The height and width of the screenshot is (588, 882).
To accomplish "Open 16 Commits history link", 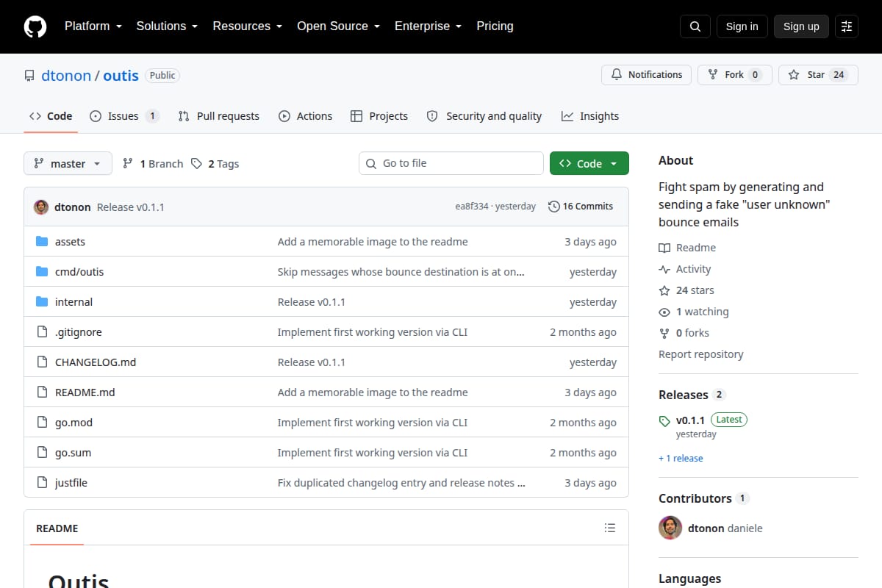I will [581, 207].
